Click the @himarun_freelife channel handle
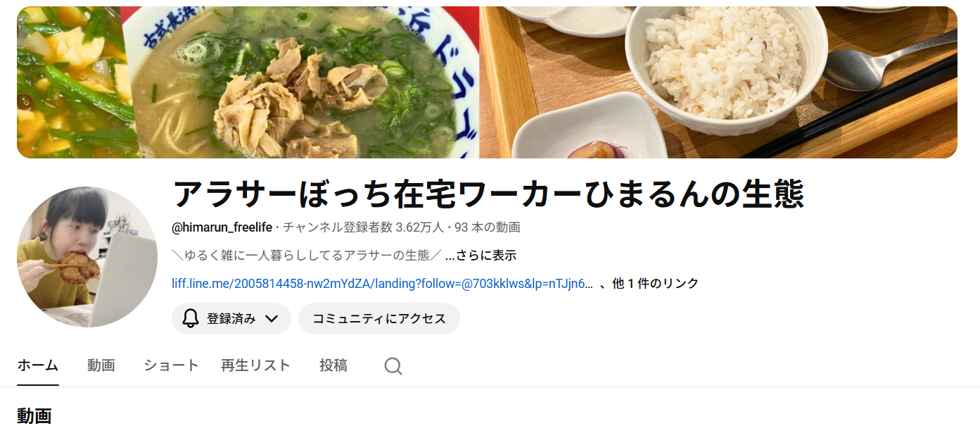 coord(222,227)
